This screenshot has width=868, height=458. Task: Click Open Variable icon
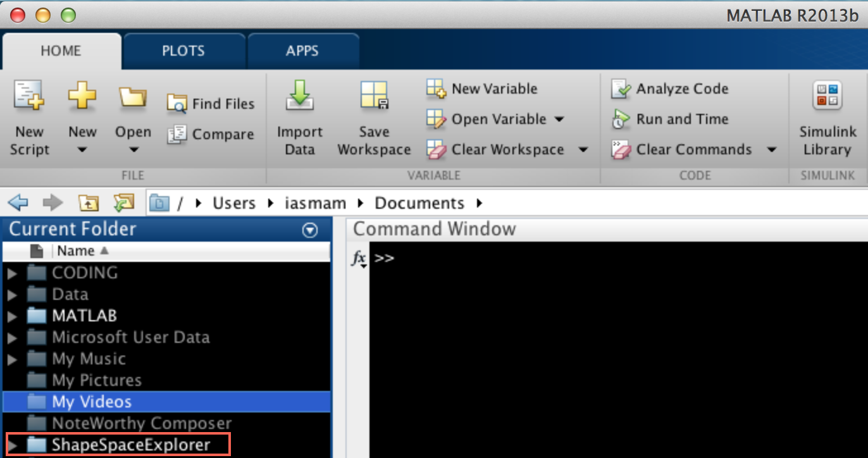436,119
